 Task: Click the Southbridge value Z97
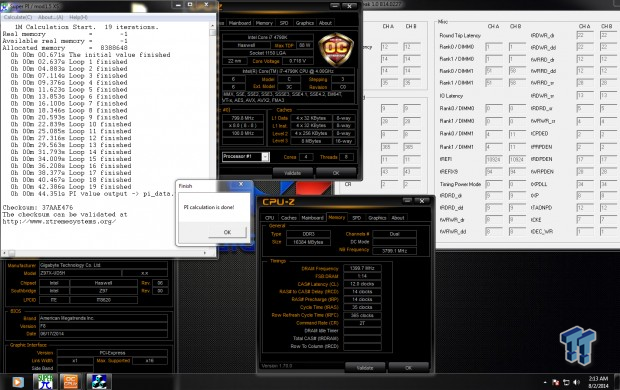[x=103, y=291]
